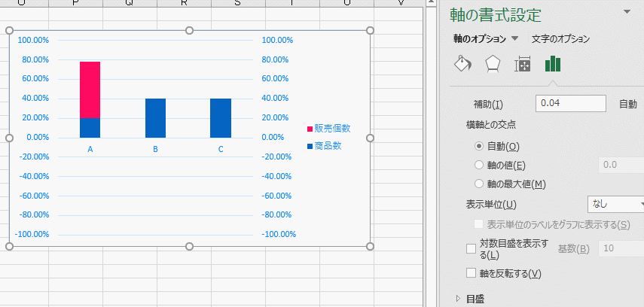Click the pane options arrow beside the title
644x307 pixels.
(627, 12)
